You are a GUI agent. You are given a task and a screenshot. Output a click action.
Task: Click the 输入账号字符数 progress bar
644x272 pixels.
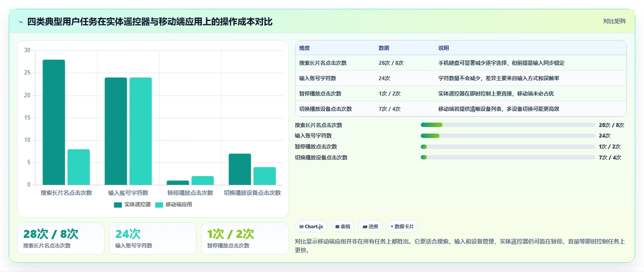point(508,136)
